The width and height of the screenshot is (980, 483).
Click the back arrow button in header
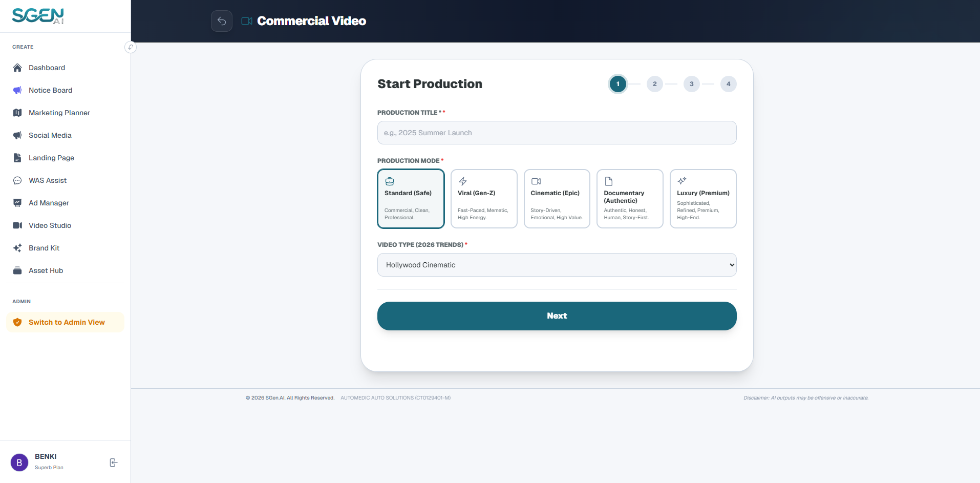pyautogui.click(x=222, y=21)
